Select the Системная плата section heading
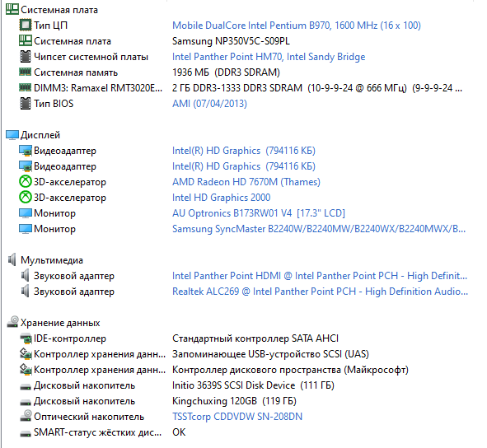Screen dimensions: 487x448 pyautogui.click(x=59, y=10)
